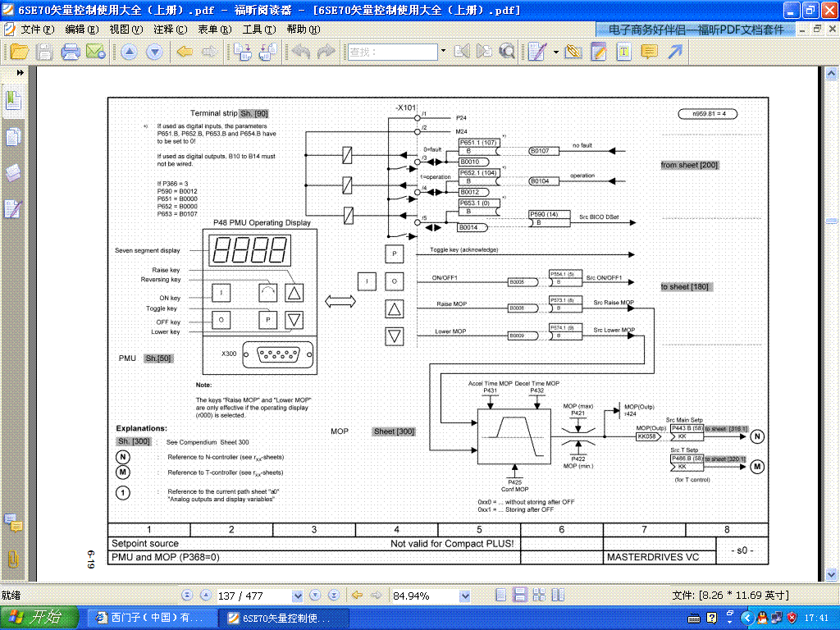Click the vertical scrollbar up arrow
This screenshot has width=840, height=630.
click(832, 73)
